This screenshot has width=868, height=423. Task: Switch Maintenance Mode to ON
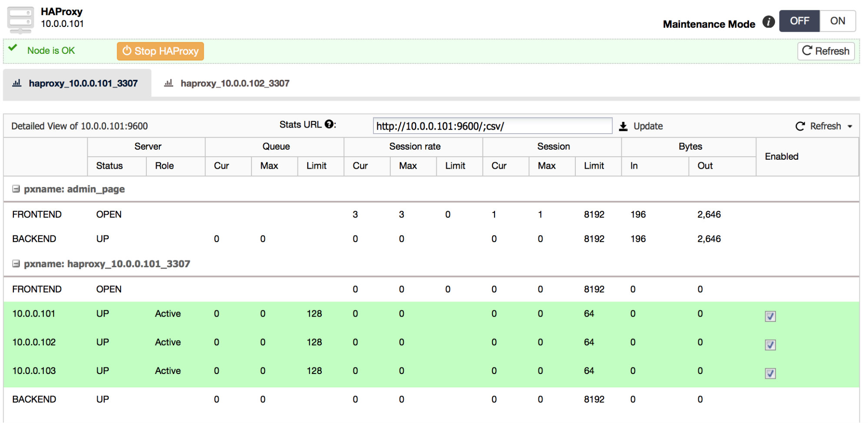tap(838, 21)
